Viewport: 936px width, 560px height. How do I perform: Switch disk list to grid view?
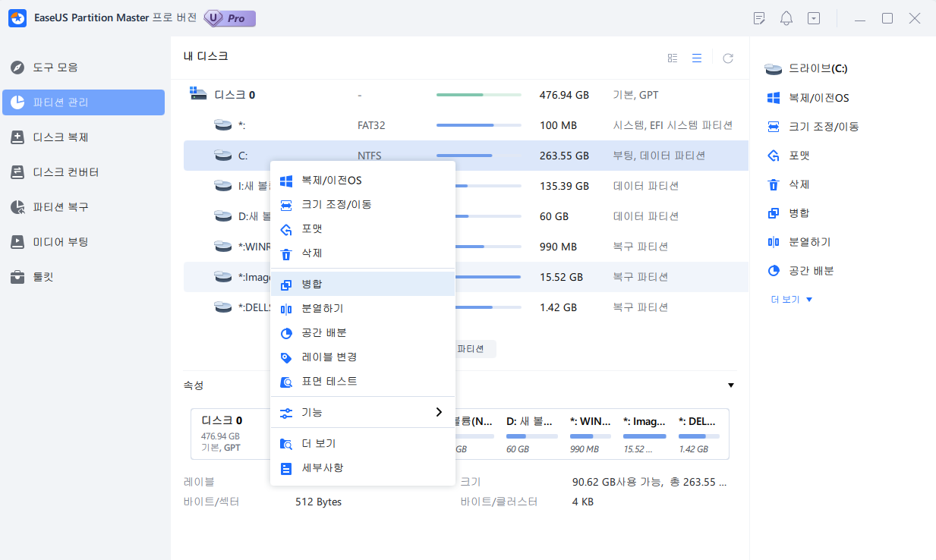point(673,58)
